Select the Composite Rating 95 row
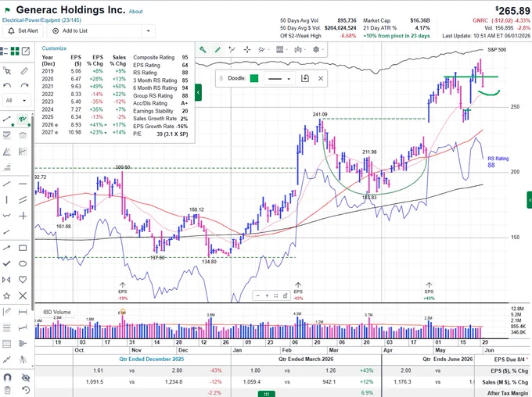 click(160, 58)
